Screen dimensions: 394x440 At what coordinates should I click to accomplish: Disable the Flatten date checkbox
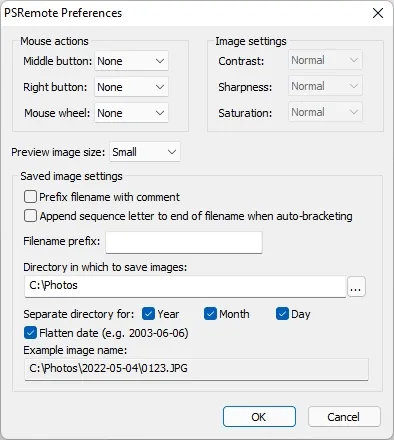pos(30,333)
